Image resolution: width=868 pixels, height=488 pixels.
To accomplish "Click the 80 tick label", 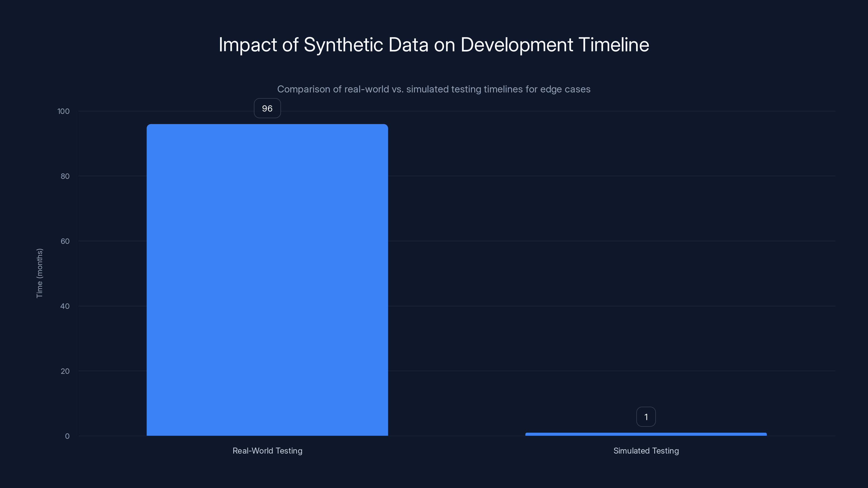I will click(x=65, y=176).
